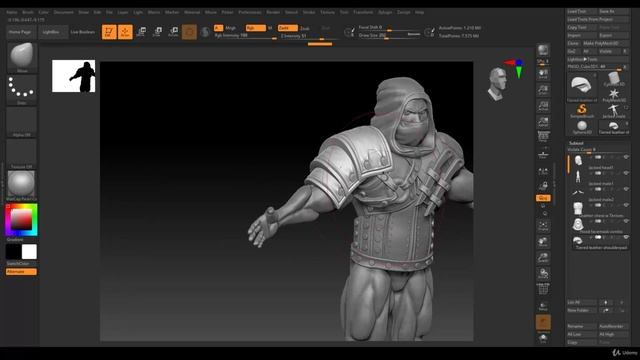
Task: Click the Zoom3D icon in right shelf
Action: [543, 258]
